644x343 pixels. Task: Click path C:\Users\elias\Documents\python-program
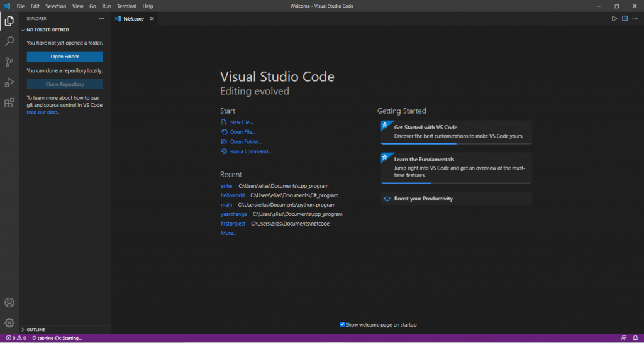pos(287,205)
